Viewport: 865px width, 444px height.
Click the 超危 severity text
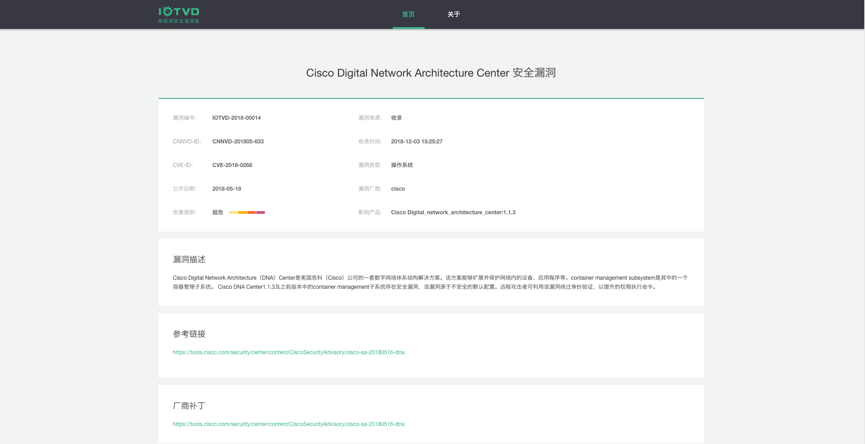(218, 212)
